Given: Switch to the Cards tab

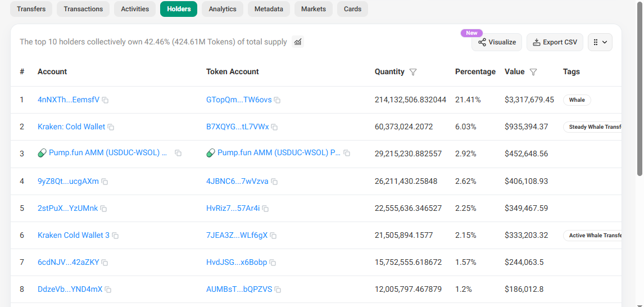Looking at the screenshot, I should coord(352,8).
